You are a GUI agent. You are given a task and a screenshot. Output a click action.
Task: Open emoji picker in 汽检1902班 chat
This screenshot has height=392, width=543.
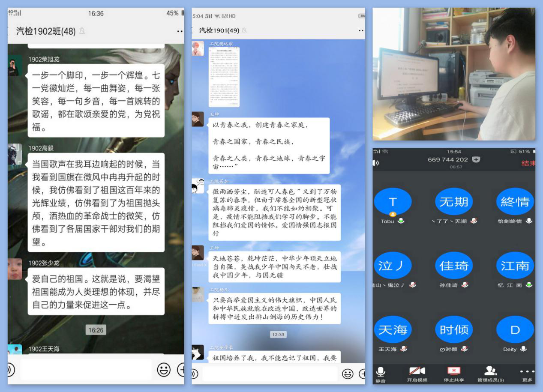[x=163, y=370]
